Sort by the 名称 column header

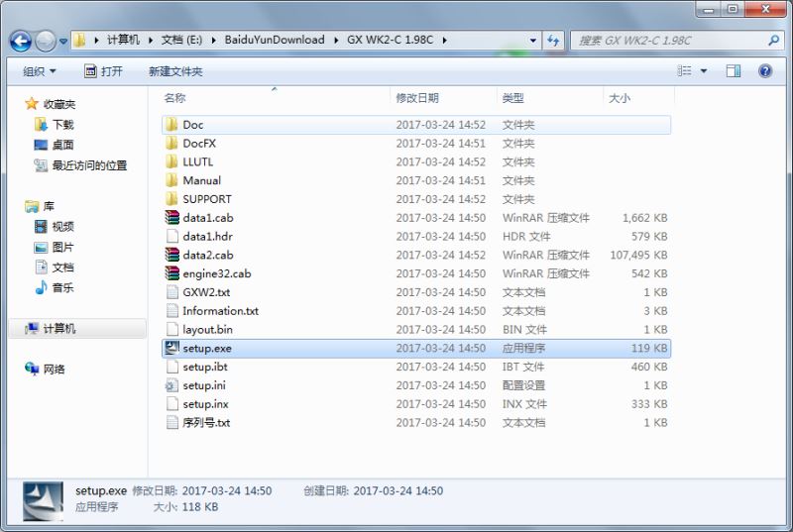coord(175,98)
